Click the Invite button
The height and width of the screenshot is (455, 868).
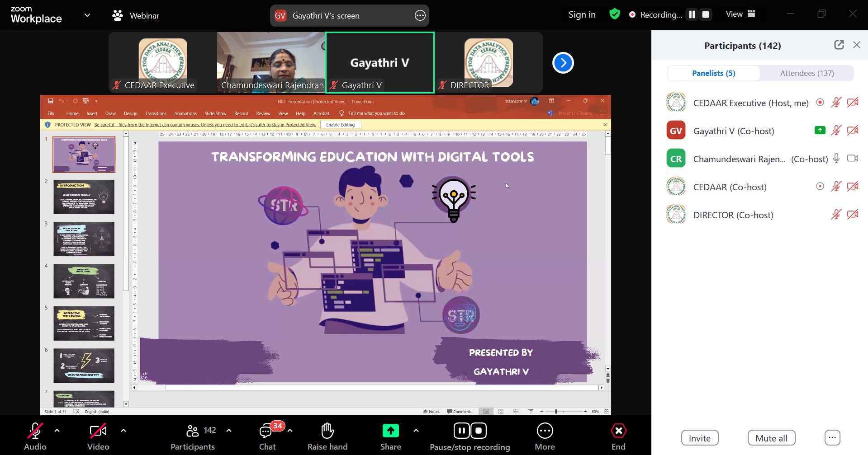[x=699, y=438]
